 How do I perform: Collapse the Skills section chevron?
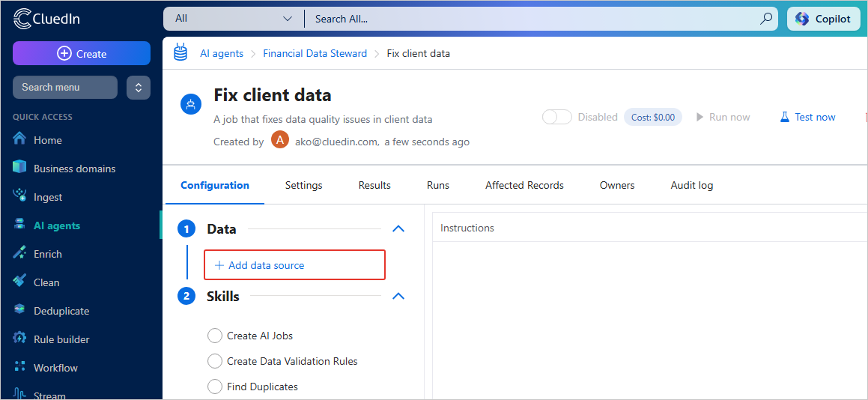pos(398,297)
